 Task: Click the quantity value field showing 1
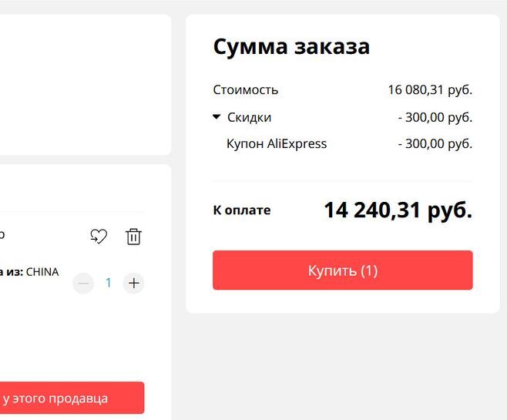pos(109,284)
